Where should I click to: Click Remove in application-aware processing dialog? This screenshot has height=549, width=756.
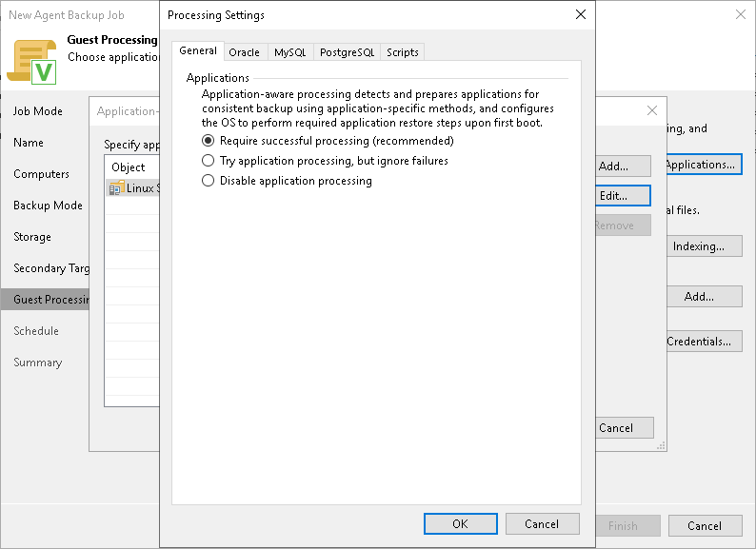(623, 225)
